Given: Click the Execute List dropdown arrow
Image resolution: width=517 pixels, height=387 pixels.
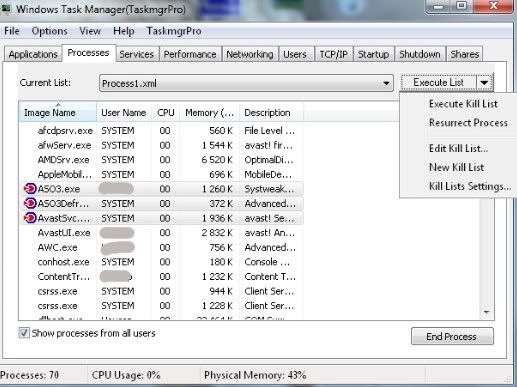Looking at the screenshot, I should 484,82.
